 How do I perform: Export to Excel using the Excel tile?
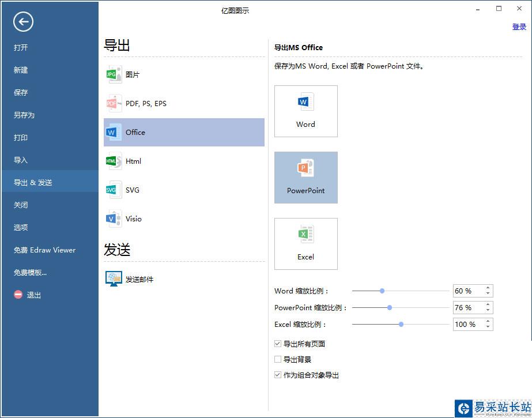[305, 244]
